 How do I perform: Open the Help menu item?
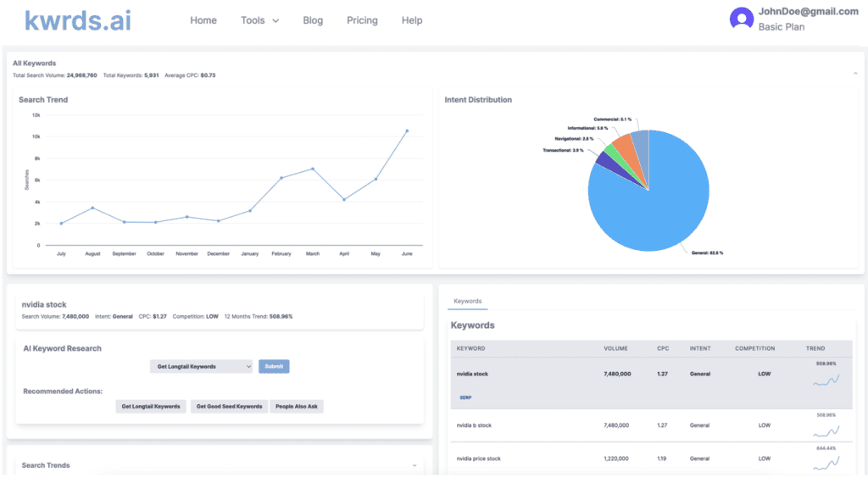tap(412, 20)
